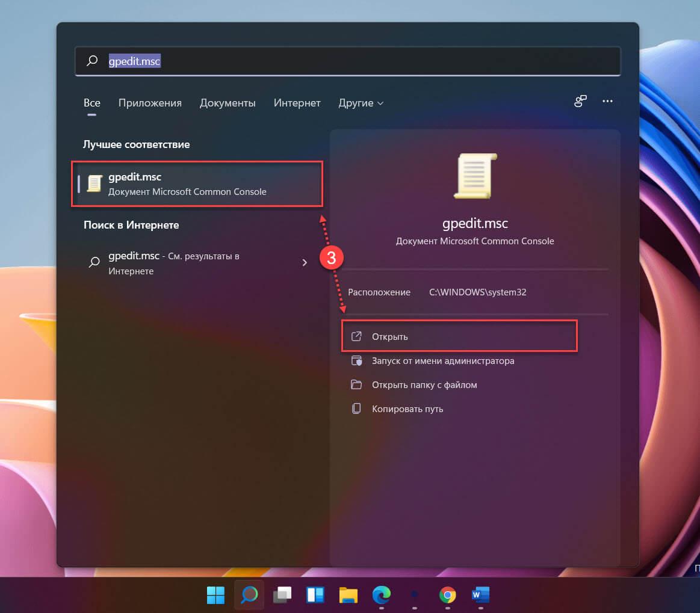Expand web results arrow for gpedit.msc
Image resolution: width=700 pixels, height=613 pixels.
pyautogui.click(x=305, y=263)
